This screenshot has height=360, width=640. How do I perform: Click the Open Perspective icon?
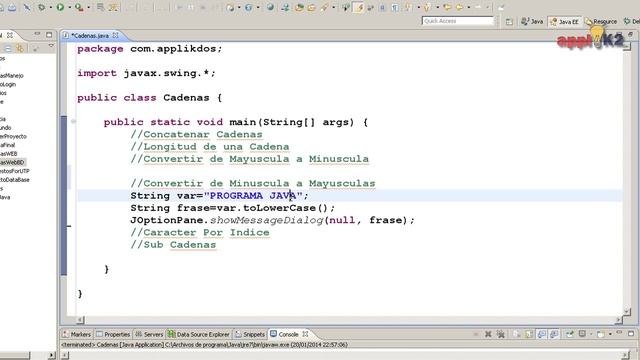(x=509, y=22)
